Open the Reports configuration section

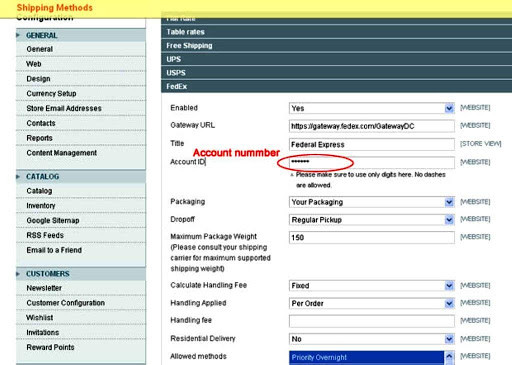tap(81, 138)
